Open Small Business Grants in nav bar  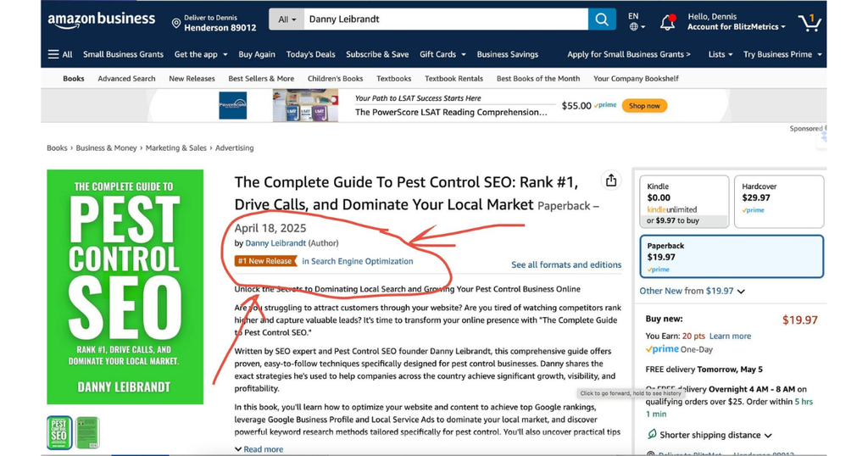(123, 54)
